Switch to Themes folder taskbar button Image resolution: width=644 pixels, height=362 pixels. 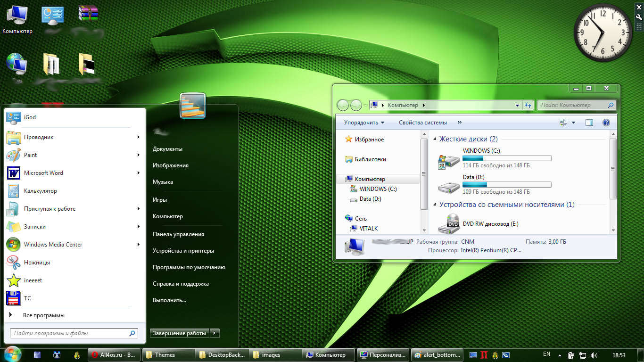168,355
